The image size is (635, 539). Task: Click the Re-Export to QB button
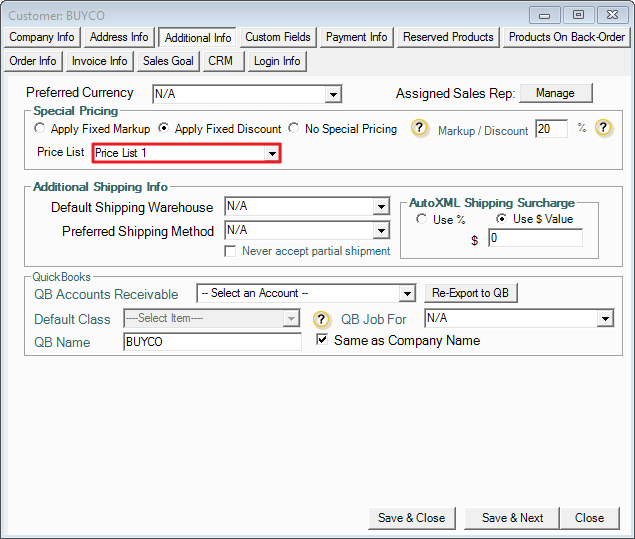(x=471, y=293)
